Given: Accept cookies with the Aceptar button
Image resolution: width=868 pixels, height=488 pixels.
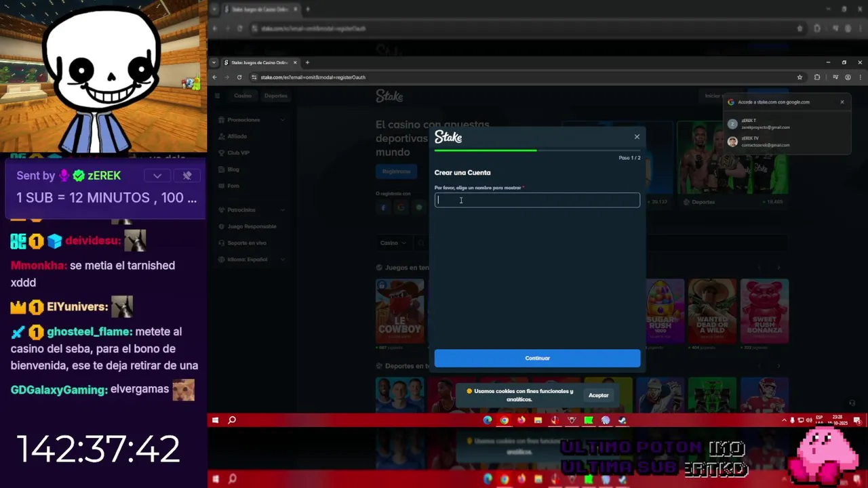Looking at the screenshot, I should point(599,395).
